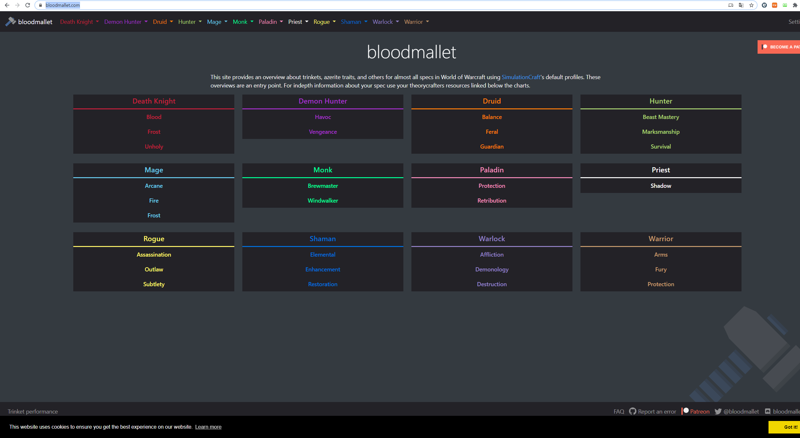The width and height of the screenshot is (800, 438).
Task: Select Subtlety Rogue spec
Action: tap(154, 284)
